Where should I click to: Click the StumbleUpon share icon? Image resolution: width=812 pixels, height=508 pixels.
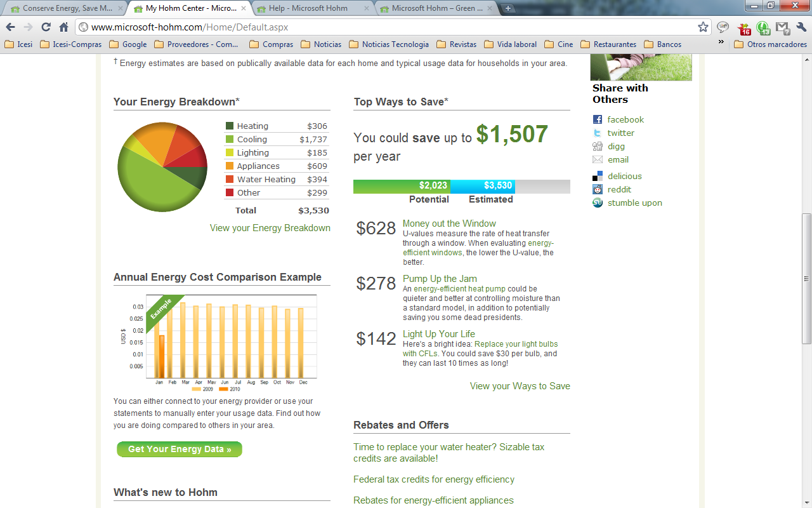click(x=597, y=203)
